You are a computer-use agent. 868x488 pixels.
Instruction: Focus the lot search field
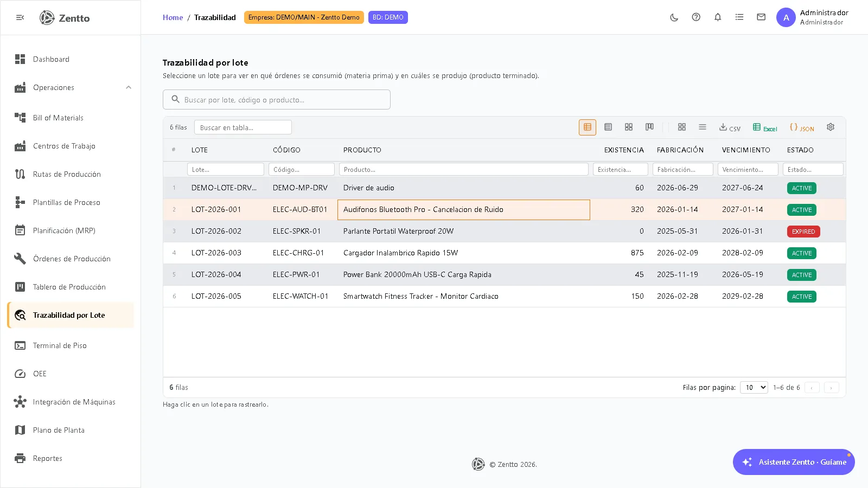277,100
